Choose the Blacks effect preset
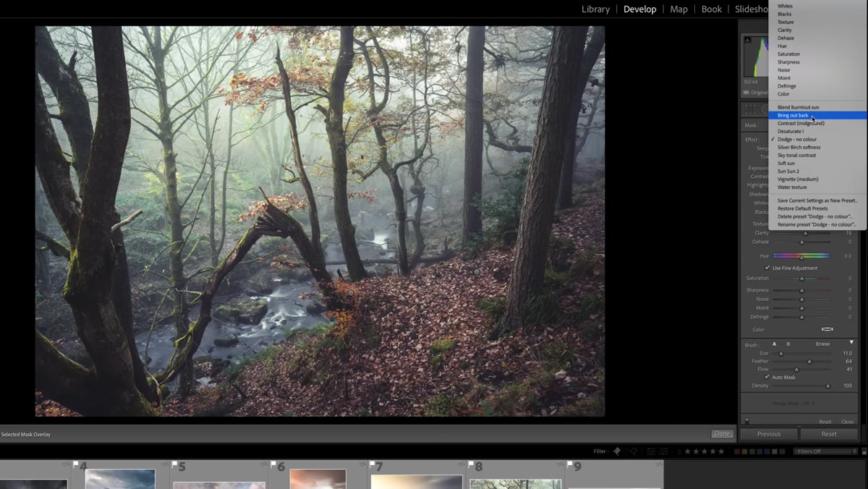 (817, 14)
